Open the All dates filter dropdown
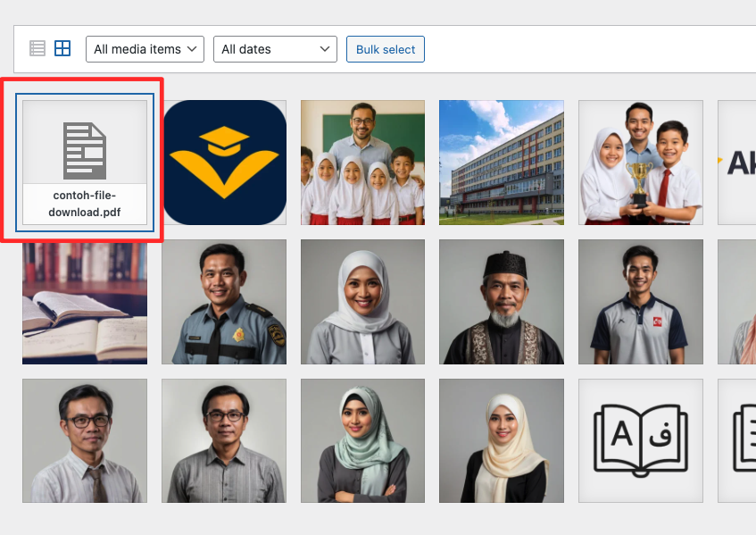The height and width of the screenshot is (535, 756). (x=275, y=49)
